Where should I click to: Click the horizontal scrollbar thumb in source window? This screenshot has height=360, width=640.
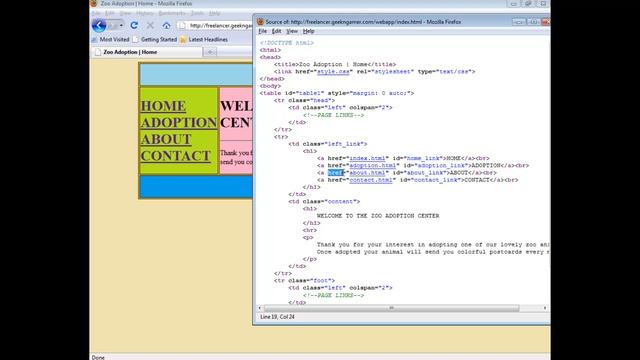point(391,308)
